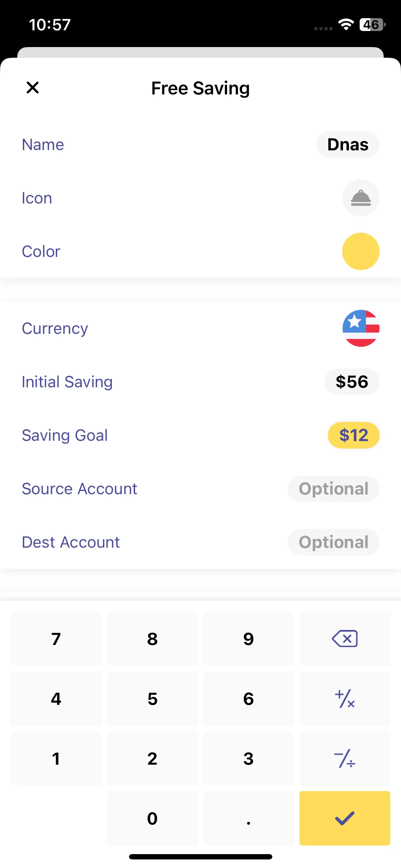401x868 pixels.
Task: Edit the $56 Initial Saving amount
Action: (351, 382)
